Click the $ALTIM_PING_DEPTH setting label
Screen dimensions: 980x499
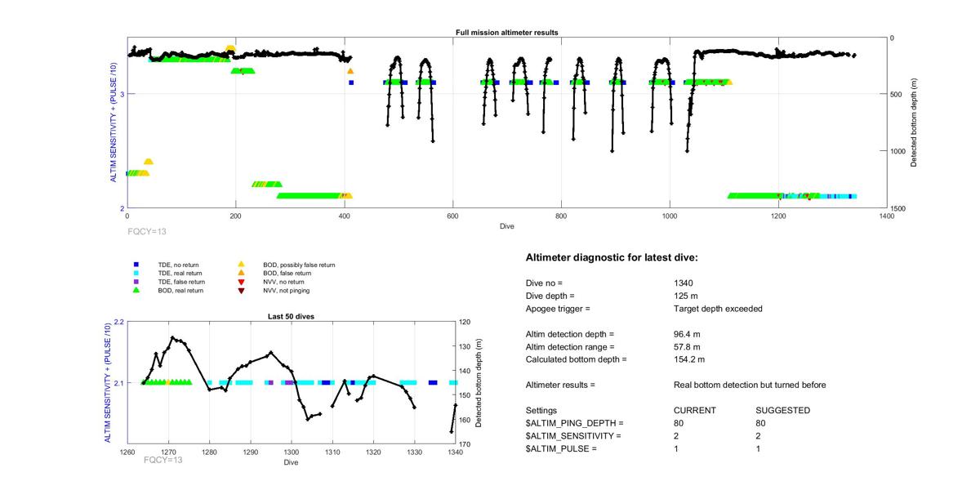[575, 423]
